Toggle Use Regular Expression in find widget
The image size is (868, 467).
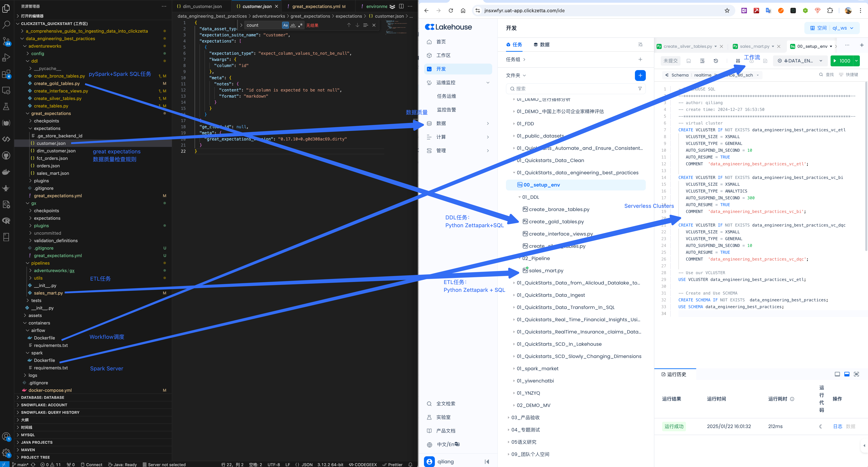tap(300, 25)
